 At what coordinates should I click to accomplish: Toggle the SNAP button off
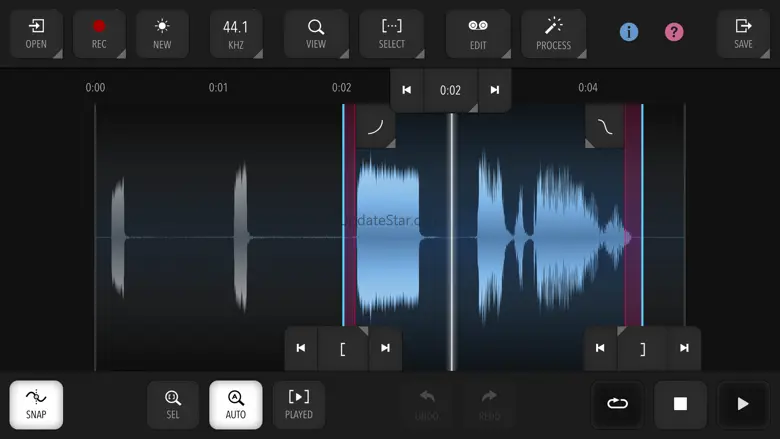point(36,405)
